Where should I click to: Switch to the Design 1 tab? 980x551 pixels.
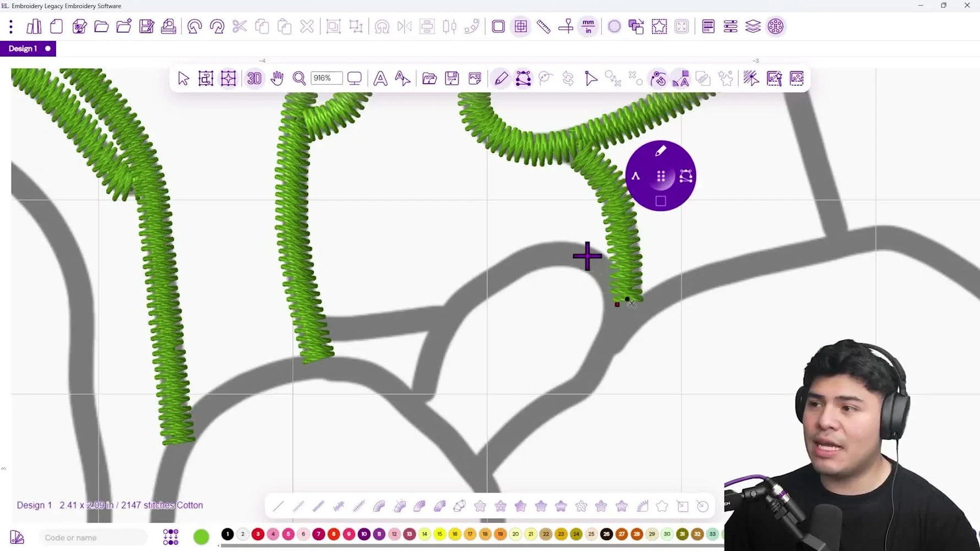[23, 48]
